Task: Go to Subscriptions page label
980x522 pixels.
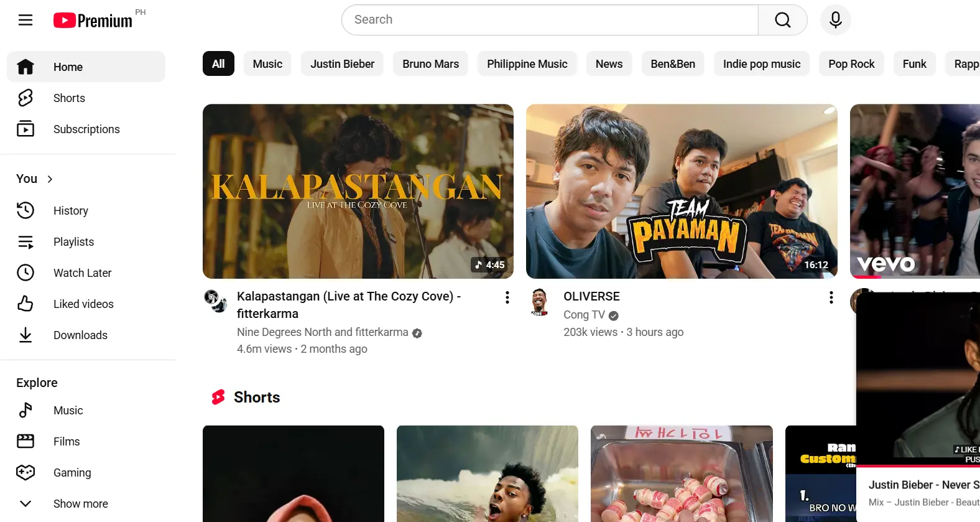Action: pos(86,129)
